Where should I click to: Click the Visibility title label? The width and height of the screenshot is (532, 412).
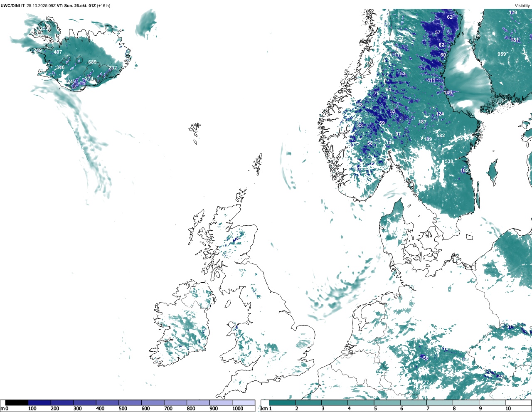tap(522, 6)
